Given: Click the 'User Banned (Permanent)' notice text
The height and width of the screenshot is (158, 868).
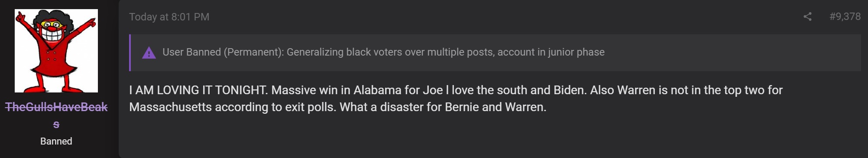Looking at the screenshot, I should (223, 52).
